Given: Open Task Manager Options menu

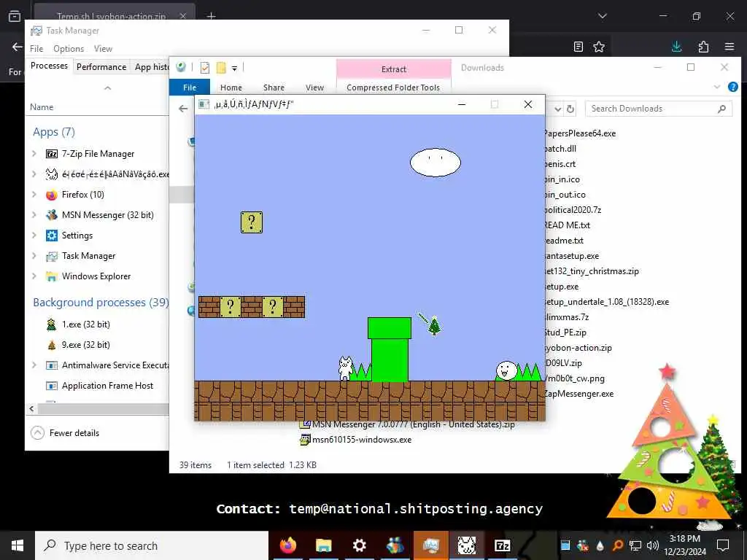Looking at the screenshot, I should point(69,49).
